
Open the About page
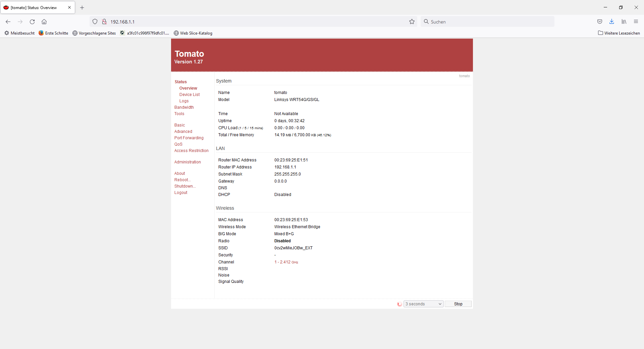pos(179,173)
